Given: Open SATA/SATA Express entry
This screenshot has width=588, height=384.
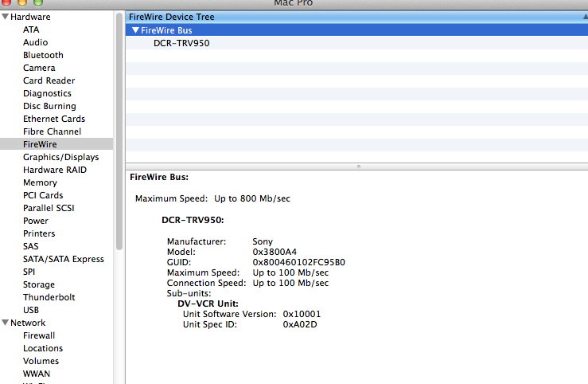Looking at the screenshot, I should point(64,260).
